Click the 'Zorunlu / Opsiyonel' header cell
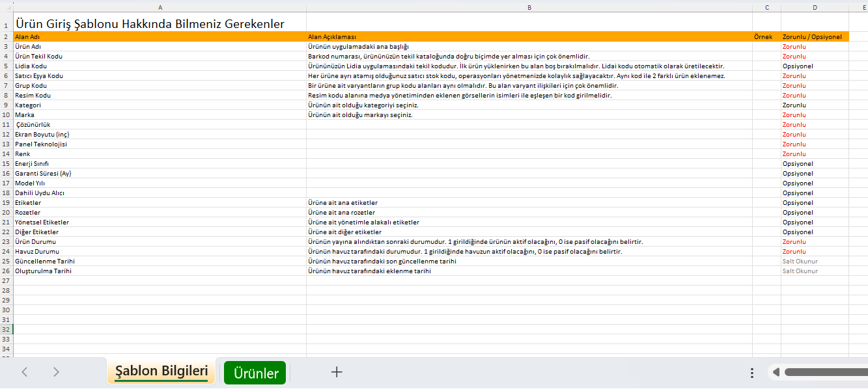 (x=814, y=37)
